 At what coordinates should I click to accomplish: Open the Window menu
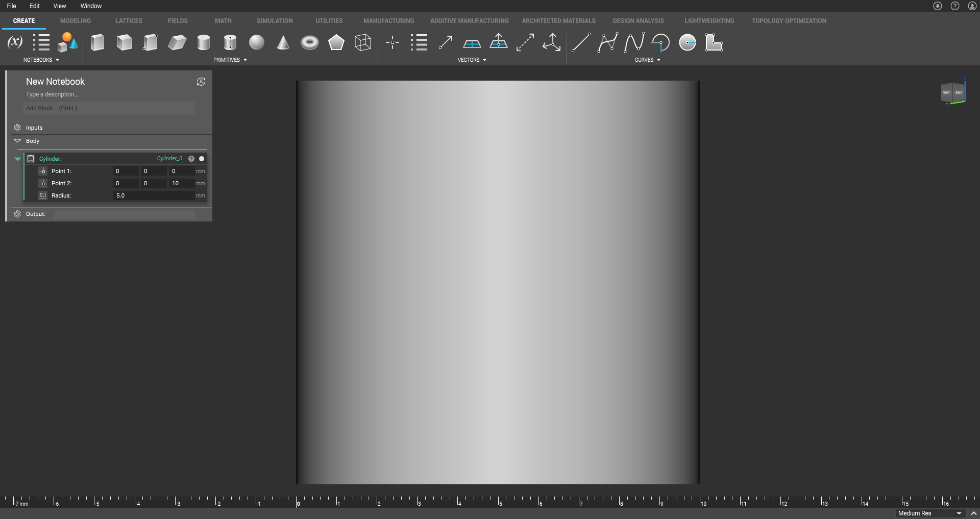(91, 6)
